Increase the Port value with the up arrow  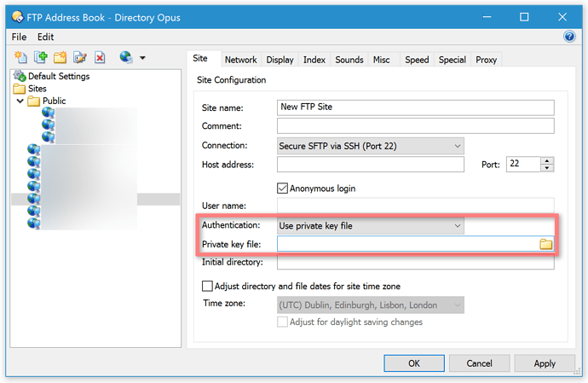tap(547, 160)
